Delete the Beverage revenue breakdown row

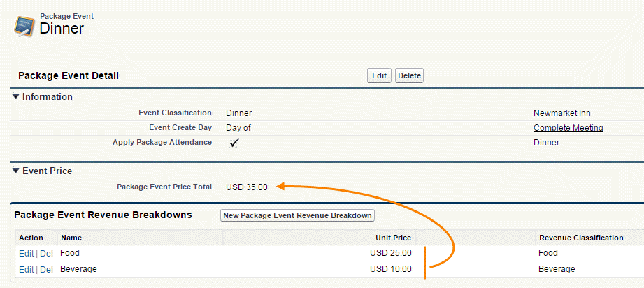tap(46, 270)
